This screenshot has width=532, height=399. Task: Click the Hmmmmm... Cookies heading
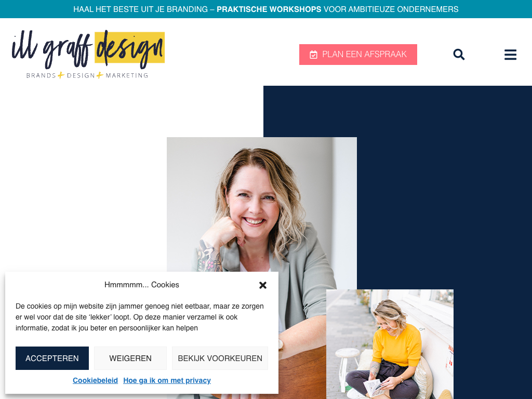click(141, 285)
